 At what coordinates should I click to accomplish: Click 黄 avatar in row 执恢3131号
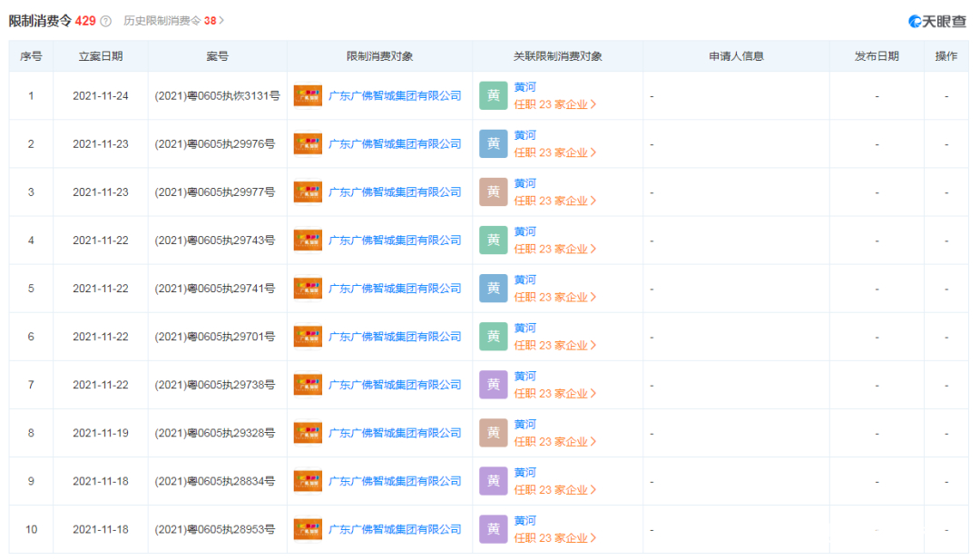click(493, 95)
